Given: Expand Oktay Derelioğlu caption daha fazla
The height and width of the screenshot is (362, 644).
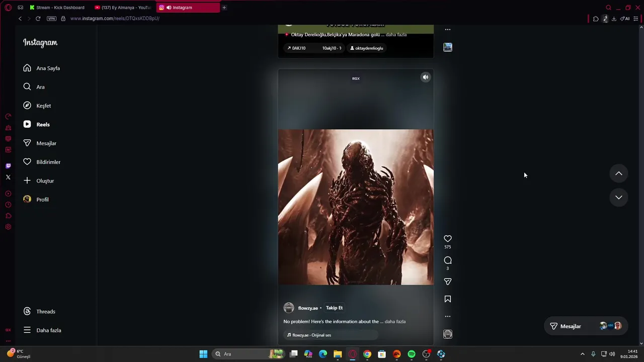Looking at the screenshot, I should (x=396, y=35).
